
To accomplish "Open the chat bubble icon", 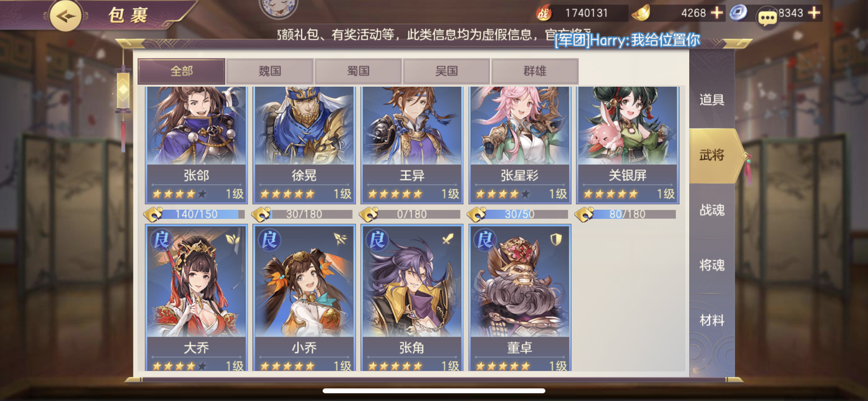I will [x=767, y=18].
